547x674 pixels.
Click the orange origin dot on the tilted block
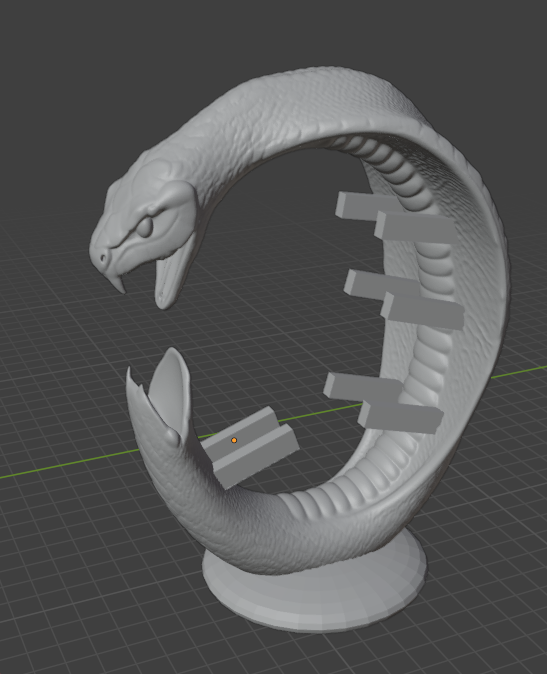point(234,440)
